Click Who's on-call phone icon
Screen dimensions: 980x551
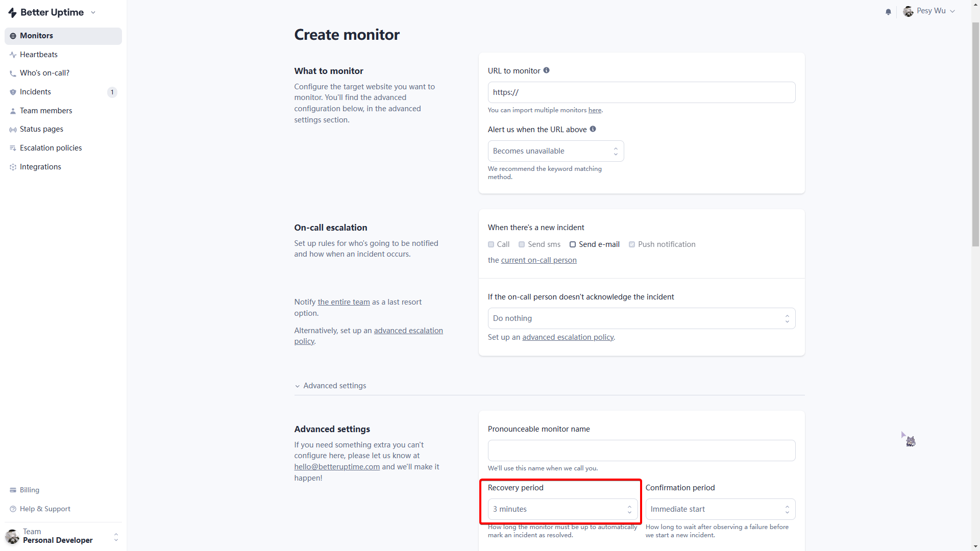pos(13,73)
